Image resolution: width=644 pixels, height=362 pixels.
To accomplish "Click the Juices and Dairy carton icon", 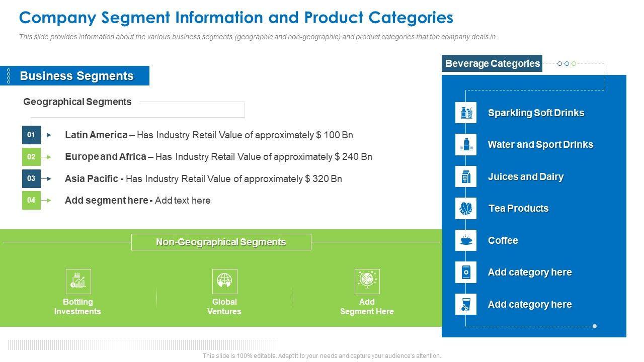I will click(x=465, y=176).
